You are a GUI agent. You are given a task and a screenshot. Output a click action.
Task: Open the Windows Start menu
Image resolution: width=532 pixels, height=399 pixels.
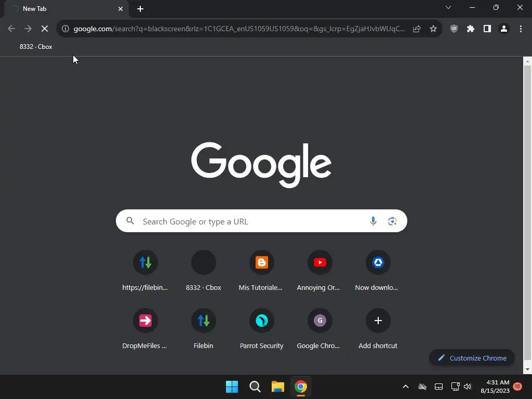pos(232,387)
